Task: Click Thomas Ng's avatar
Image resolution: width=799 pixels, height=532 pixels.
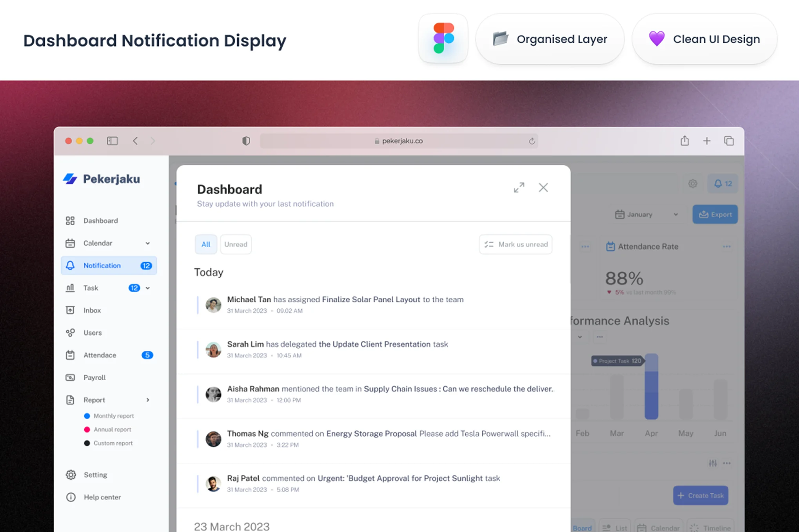Action: [x=213, y=439]
